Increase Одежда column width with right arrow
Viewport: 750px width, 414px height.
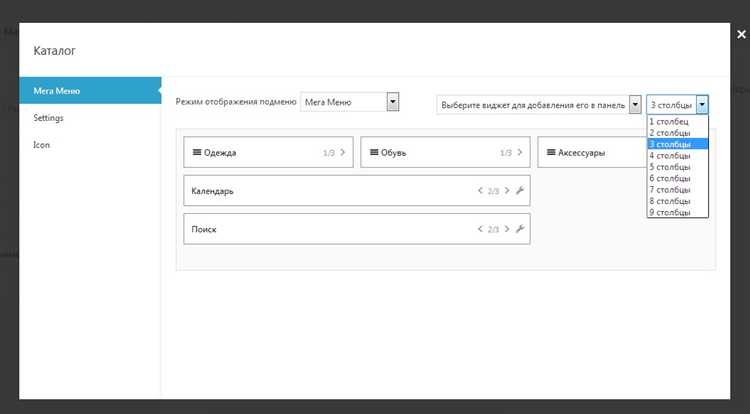343,153
